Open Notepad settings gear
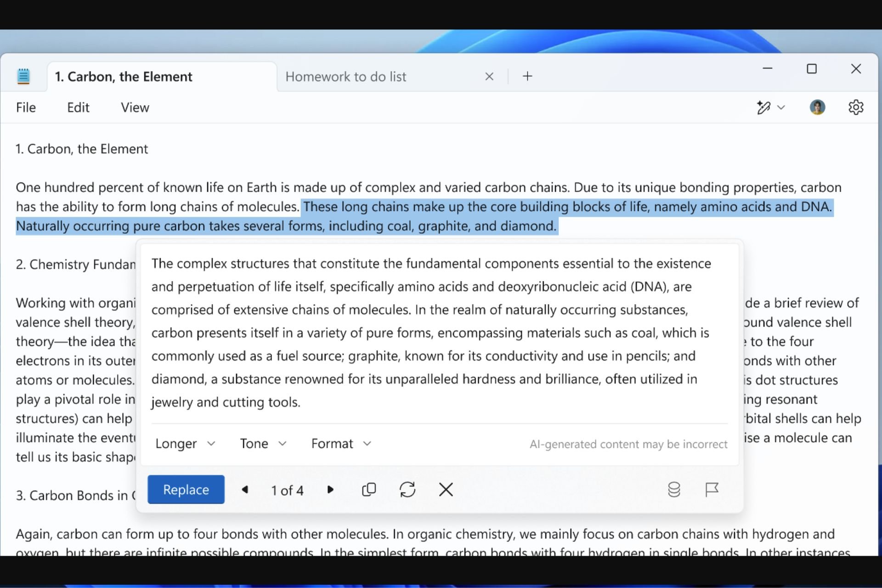 pyautogui.click(x=855, y=107)
